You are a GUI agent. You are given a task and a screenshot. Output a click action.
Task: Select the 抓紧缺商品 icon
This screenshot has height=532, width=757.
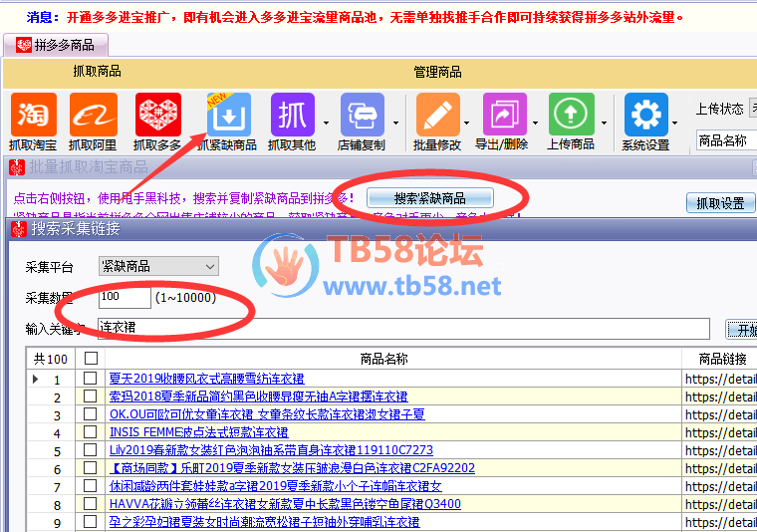(227, 115)
